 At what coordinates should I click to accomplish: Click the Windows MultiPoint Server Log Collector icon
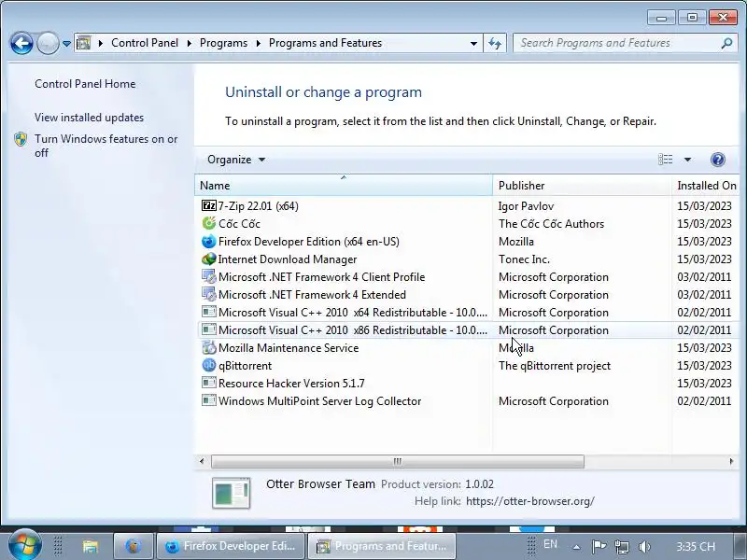208,400
